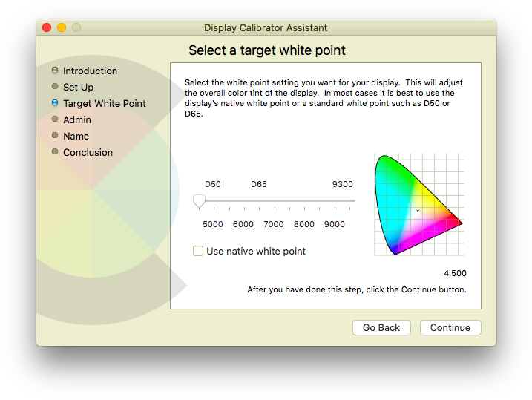The image size is (532, 400).
Task: Click the 9300 preset label above slider
Action: click(x=342, y=184)
